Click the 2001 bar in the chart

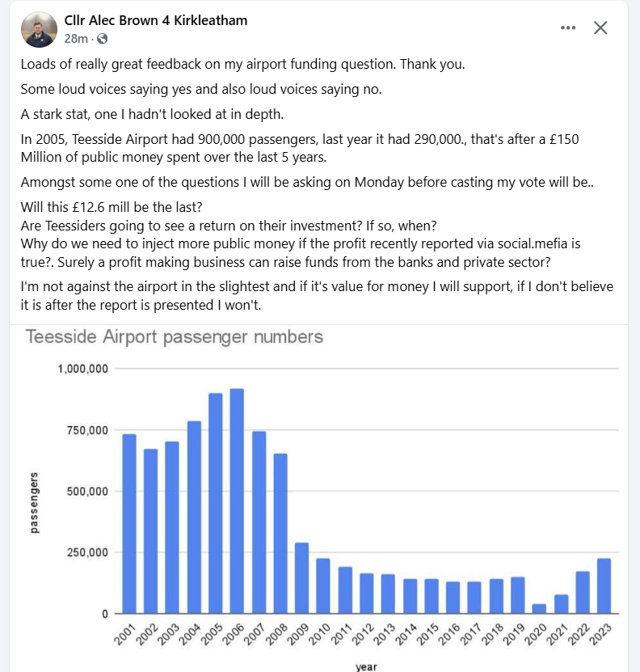tap(129, 524)
